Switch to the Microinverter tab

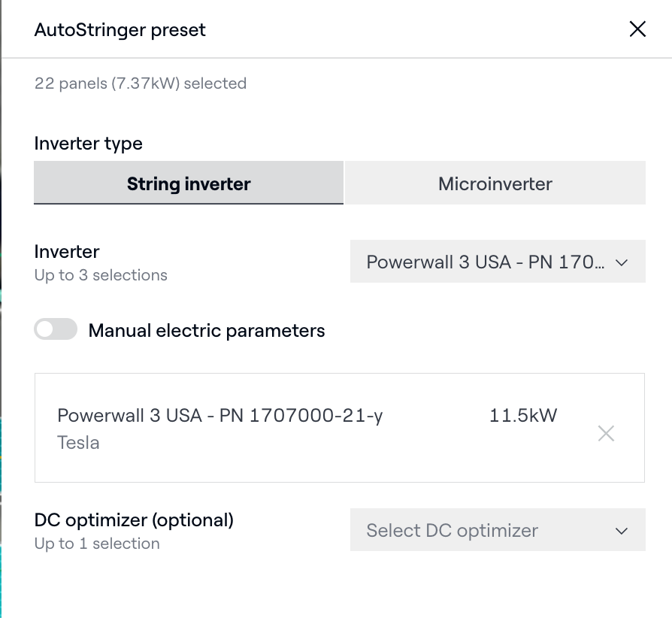coord(495,183)
